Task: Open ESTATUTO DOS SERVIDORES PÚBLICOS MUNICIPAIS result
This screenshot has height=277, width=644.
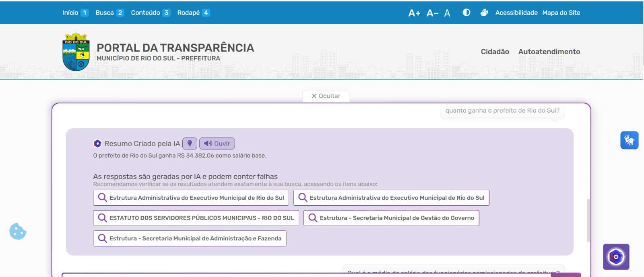Action: (x=196, y=218)
